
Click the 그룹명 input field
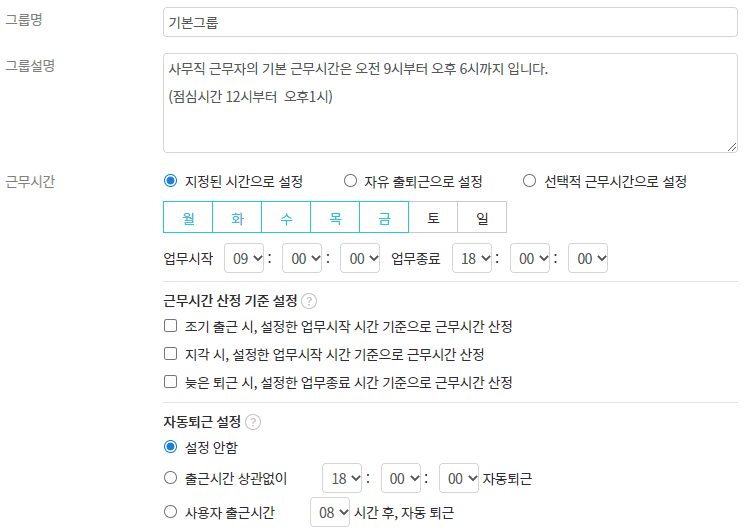point(449,21)
